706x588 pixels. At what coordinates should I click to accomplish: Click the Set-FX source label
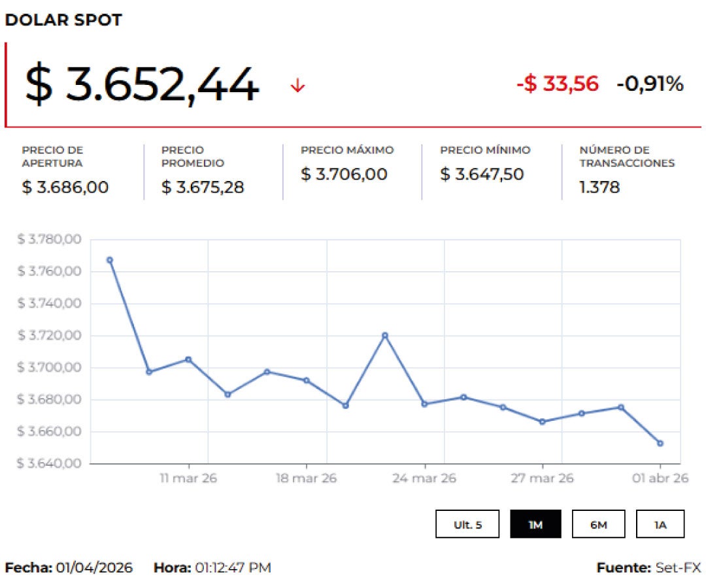click(678, 568)
